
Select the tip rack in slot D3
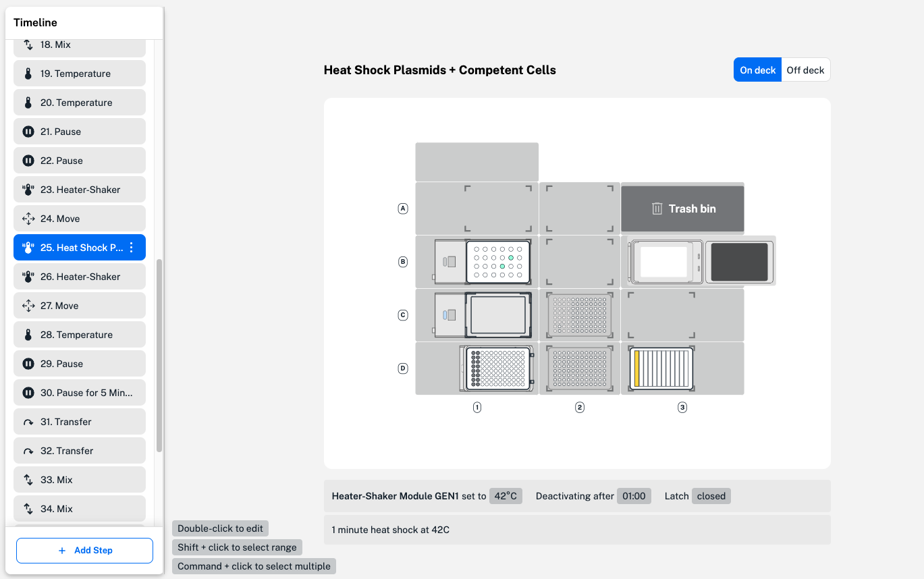tap(660, 368)
